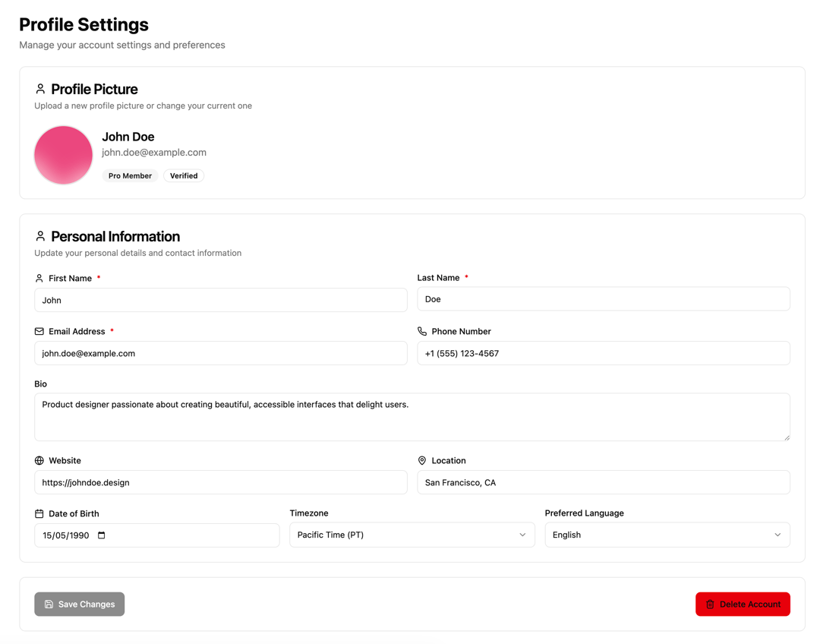
Task: Click the 'Email Address' label
Action: [x=77, y=331]
